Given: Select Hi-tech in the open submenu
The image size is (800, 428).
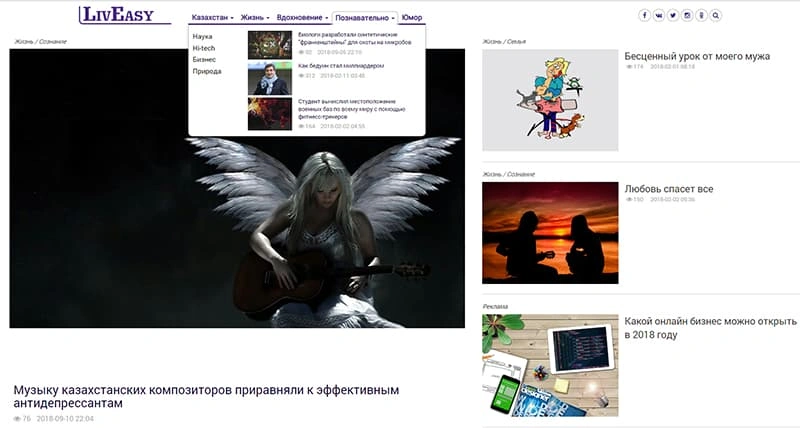Looking at the screenshot, I should tap(204, 48).
